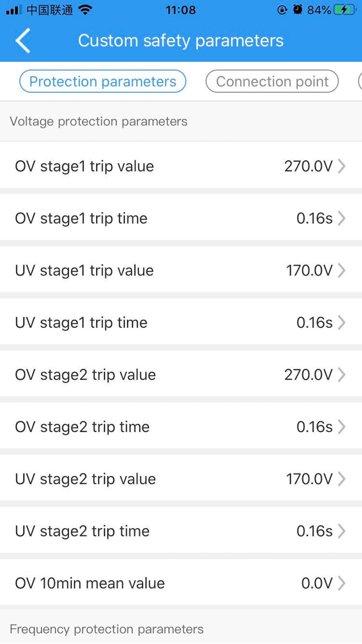The width and height of the screenshot is (362, 644).
Task: Edit the UV stage2 trip value row
Action: [x=181, y=479]
